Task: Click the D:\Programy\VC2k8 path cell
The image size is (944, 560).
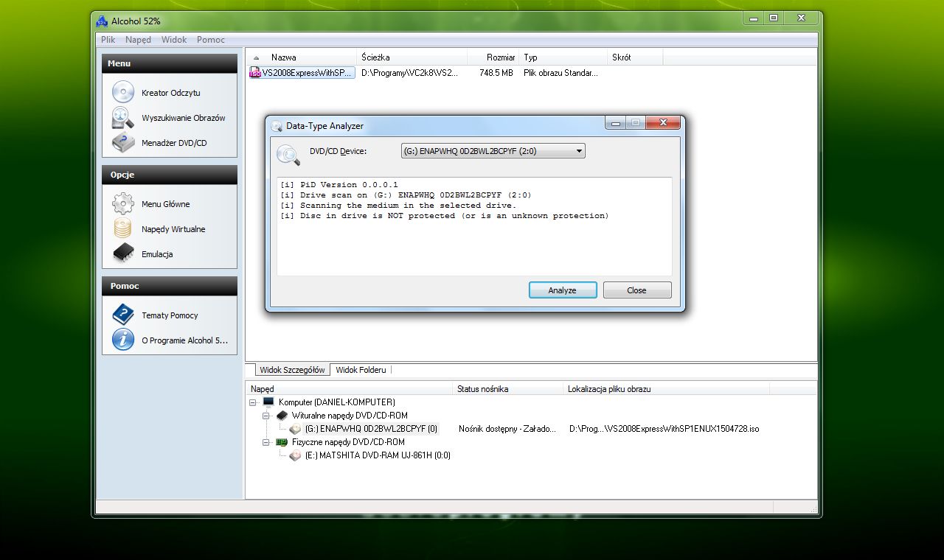Action: point(409,73)
